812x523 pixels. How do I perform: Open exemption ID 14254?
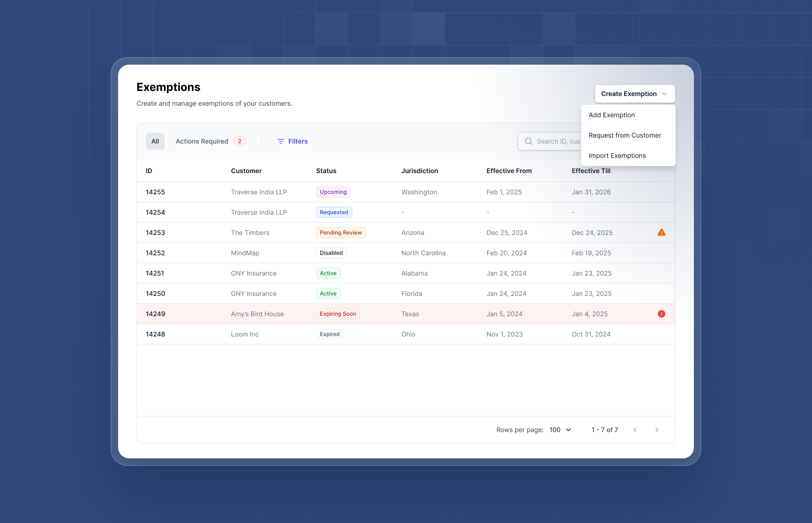(x=155, y=212)
